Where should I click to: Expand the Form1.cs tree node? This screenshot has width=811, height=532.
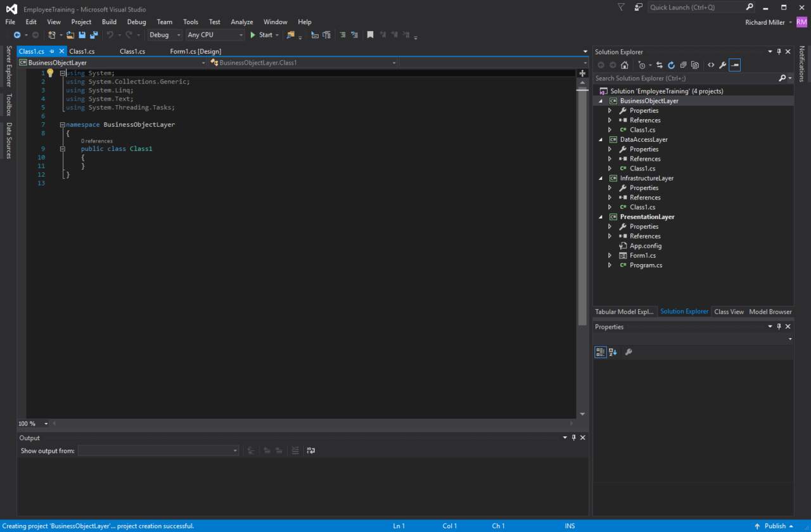610,255
